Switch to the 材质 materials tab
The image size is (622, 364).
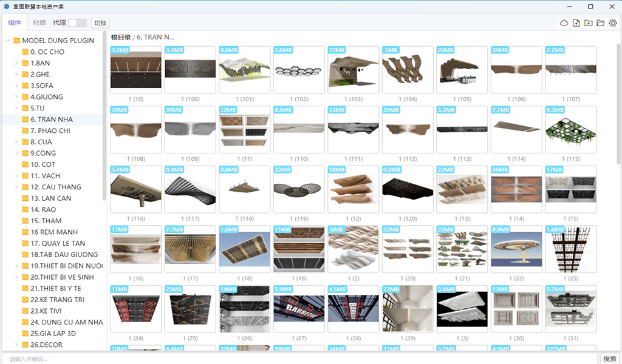(x=39, y=22)
